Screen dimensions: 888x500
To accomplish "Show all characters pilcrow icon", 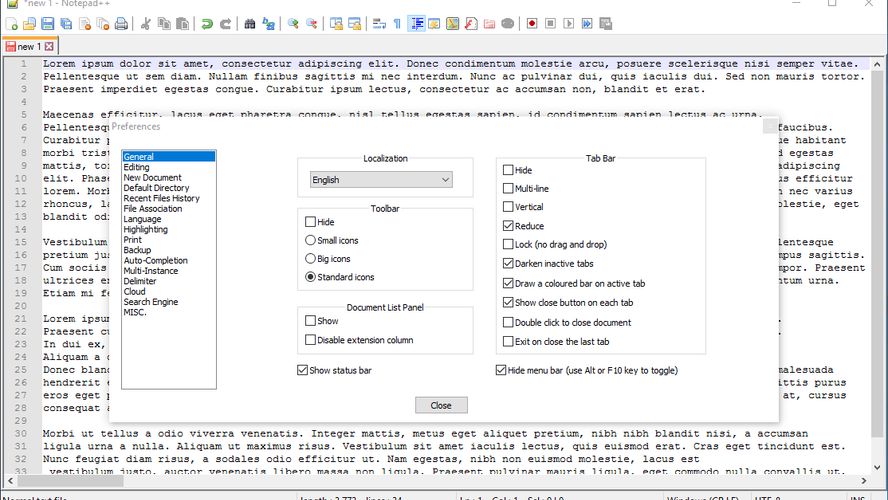I will pos(397,24).
